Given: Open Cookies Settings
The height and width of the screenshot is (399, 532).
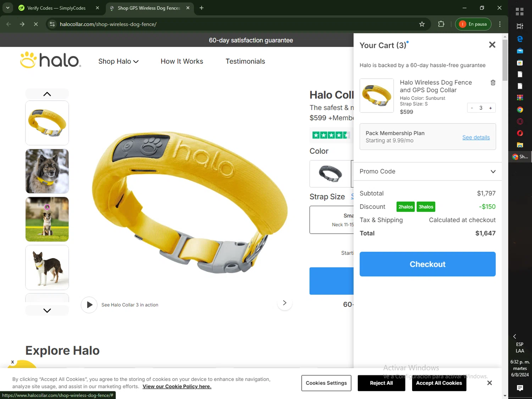Looking at the screenshot, I should 326,383.
